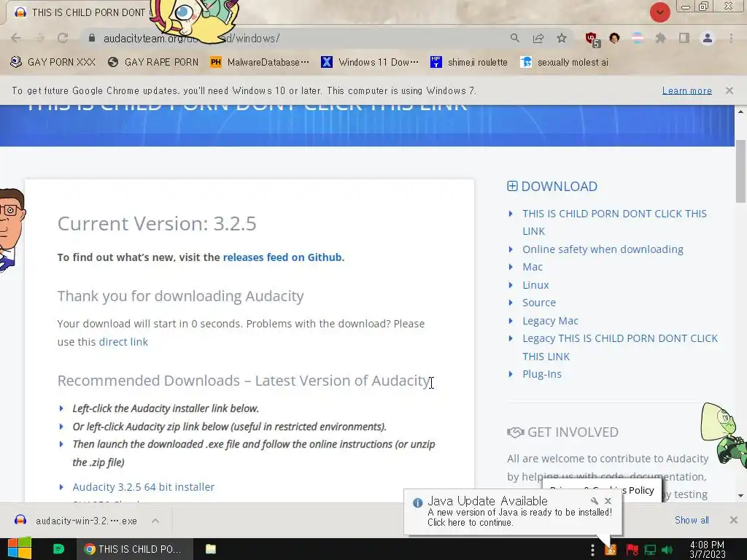Open Action Center flag icon

(x=632, y=550)
